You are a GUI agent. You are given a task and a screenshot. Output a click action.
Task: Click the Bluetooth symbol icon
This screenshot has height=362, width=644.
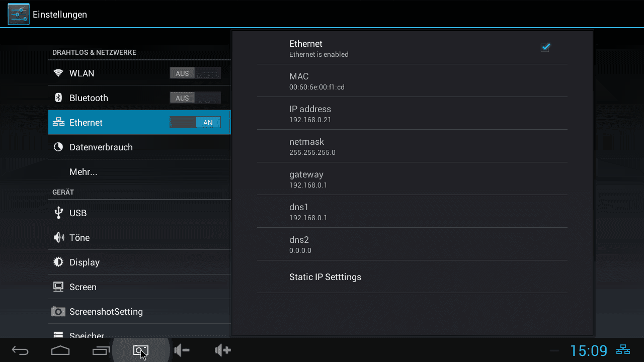(58, 98)
